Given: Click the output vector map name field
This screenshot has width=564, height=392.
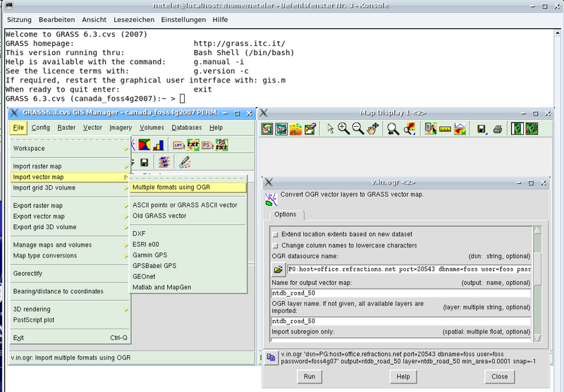Looking at the screenshot, I should (400, 294).
